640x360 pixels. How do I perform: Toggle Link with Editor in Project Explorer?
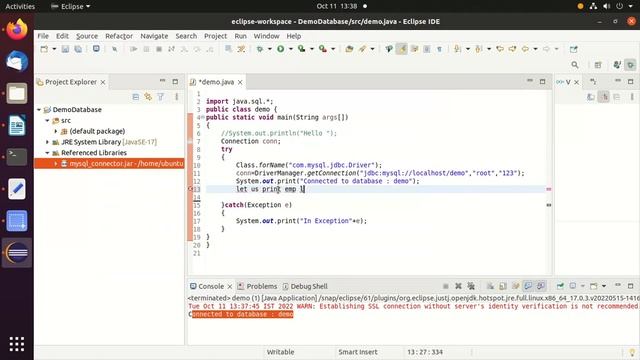[x=148, y=97]
